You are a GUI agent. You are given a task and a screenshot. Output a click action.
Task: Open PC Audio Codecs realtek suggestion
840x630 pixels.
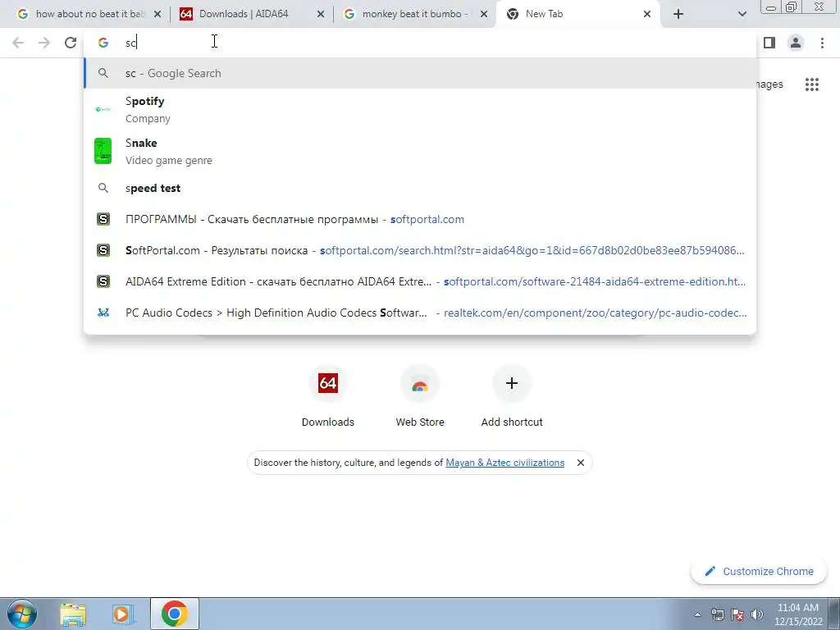tap(420, 313)
